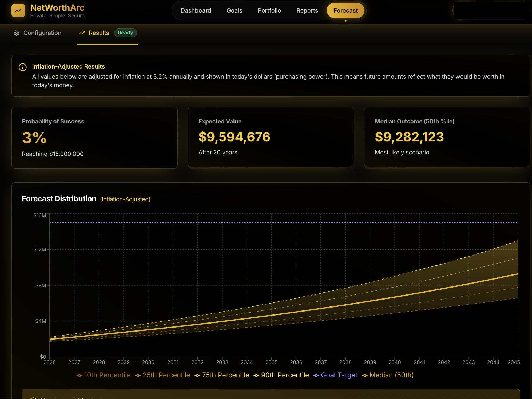Select the Forecast nav button
532x399 pixels.
tap(346, 10)
